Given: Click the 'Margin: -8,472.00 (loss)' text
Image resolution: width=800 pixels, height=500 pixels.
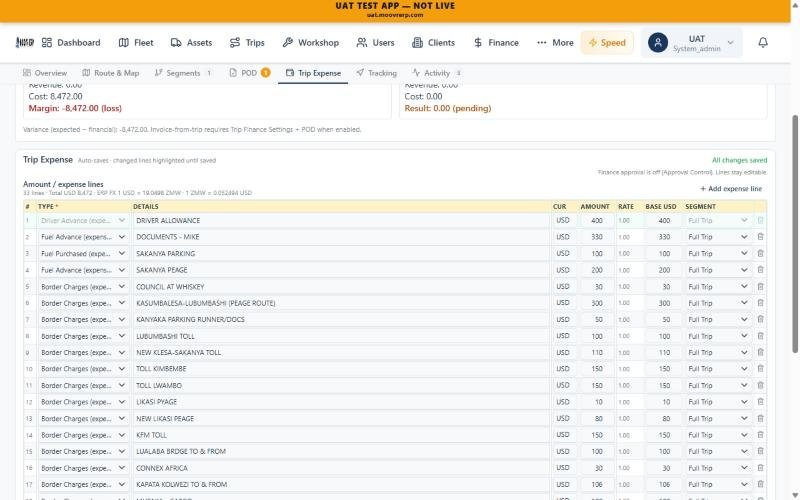Looking at the screenshot, I should 75,108.
